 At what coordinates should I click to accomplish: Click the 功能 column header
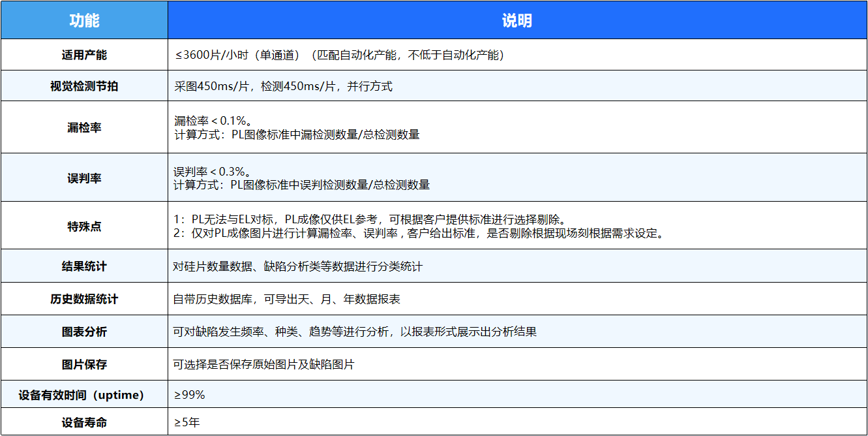tap(84, 20)
